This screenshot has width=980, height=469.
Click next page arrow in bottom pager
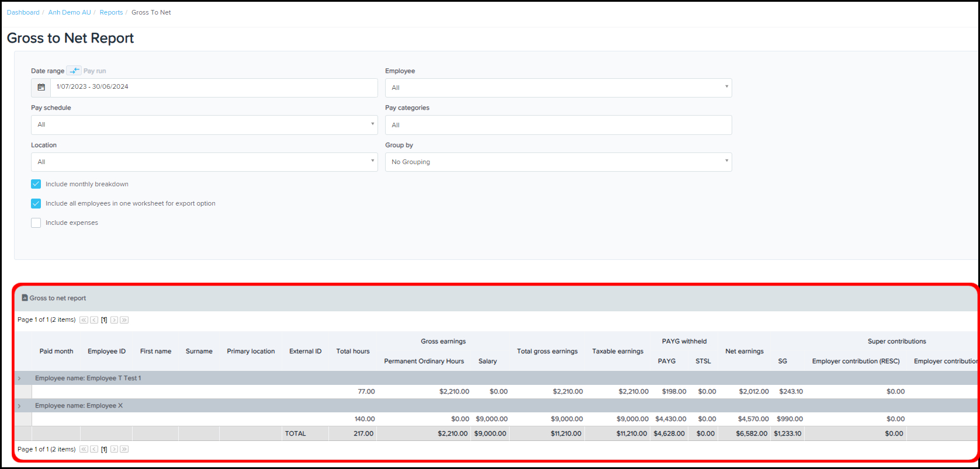(x=115, y=449)
